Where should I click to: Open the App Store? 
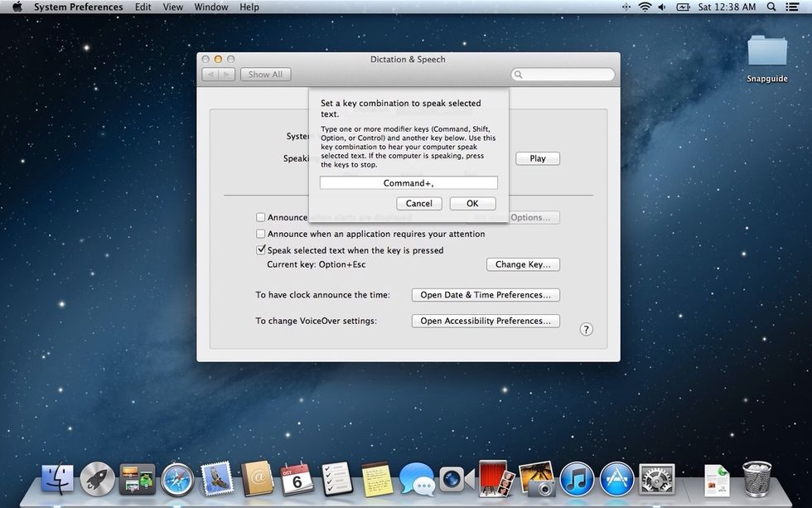(x=616, y=479)
